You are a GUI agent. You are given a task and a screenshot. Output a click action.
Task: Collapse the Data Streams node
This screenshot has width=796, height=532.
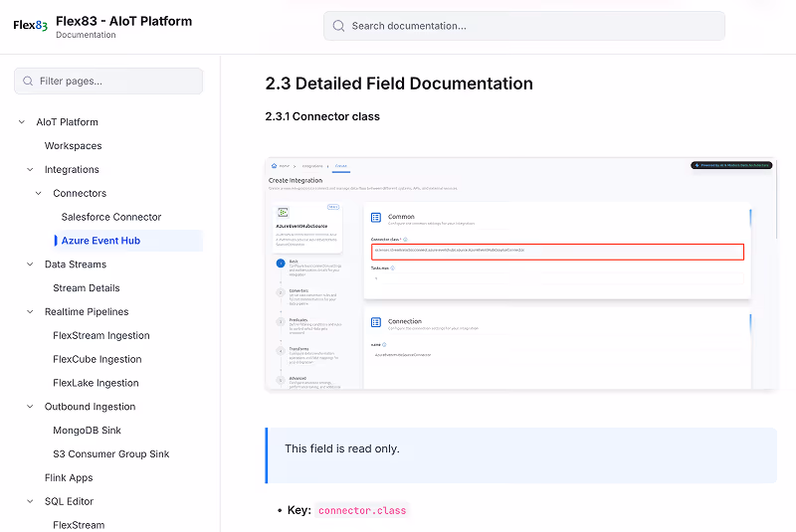point(30,265)
